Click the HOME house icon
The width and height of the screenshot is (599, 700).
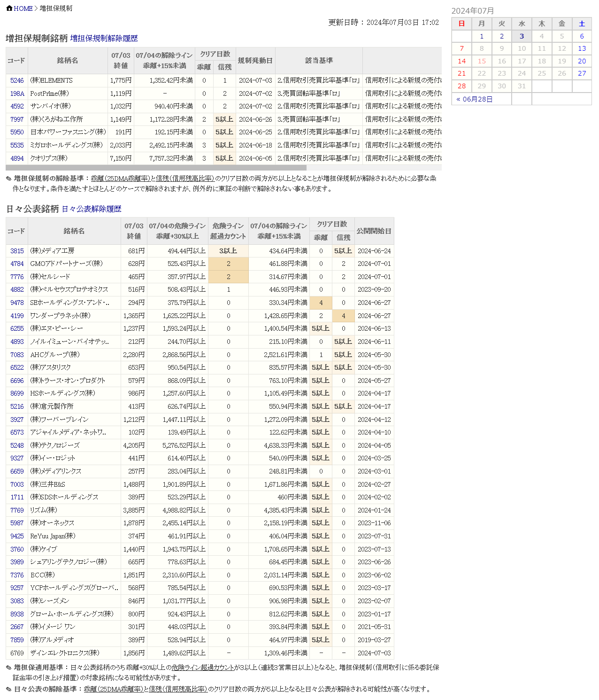coord(9,8)
